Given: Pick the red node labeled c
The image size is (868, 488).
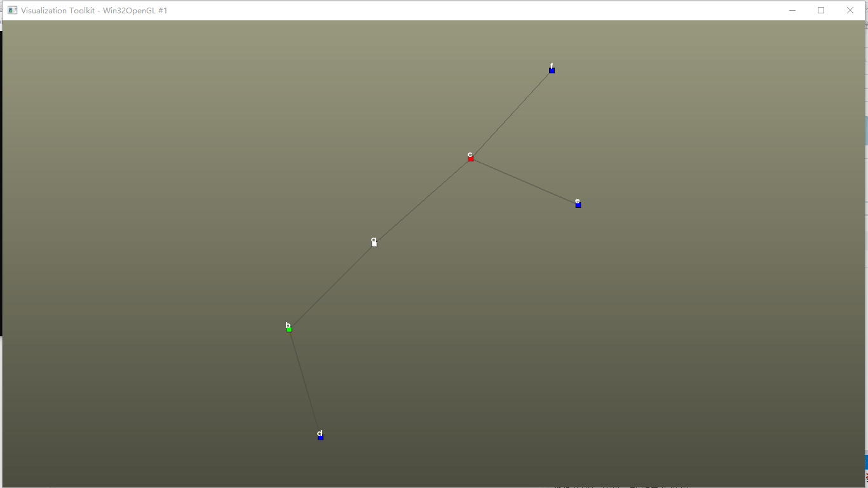Looking at the screenshot, I should coord(471,158).
